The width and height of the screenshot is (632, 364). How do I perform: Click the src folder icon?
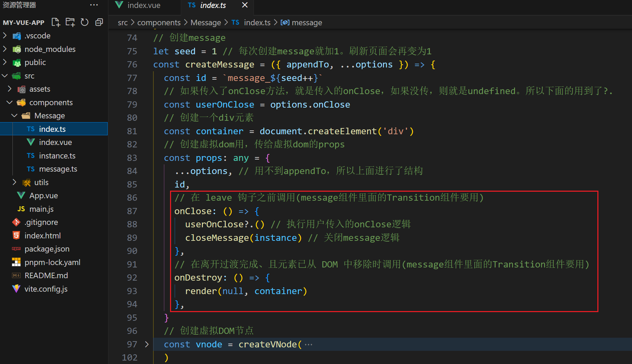pos(17,76)
